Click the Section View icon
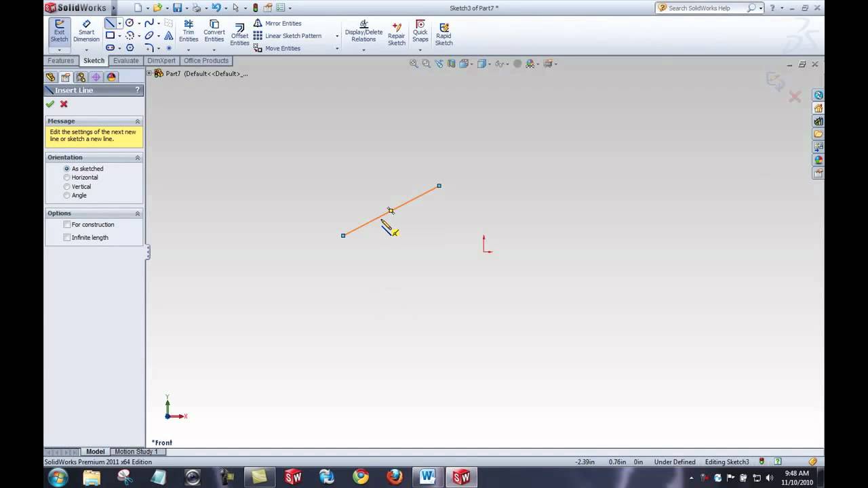Image resolution: width=868 pixels, height=488 pixels. click(452, 64)
